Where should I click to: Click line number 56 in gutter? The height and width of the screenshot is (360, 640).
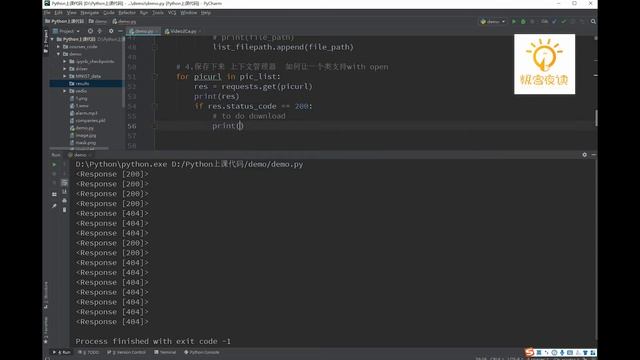pyautogui.click(x=131, y=126)
